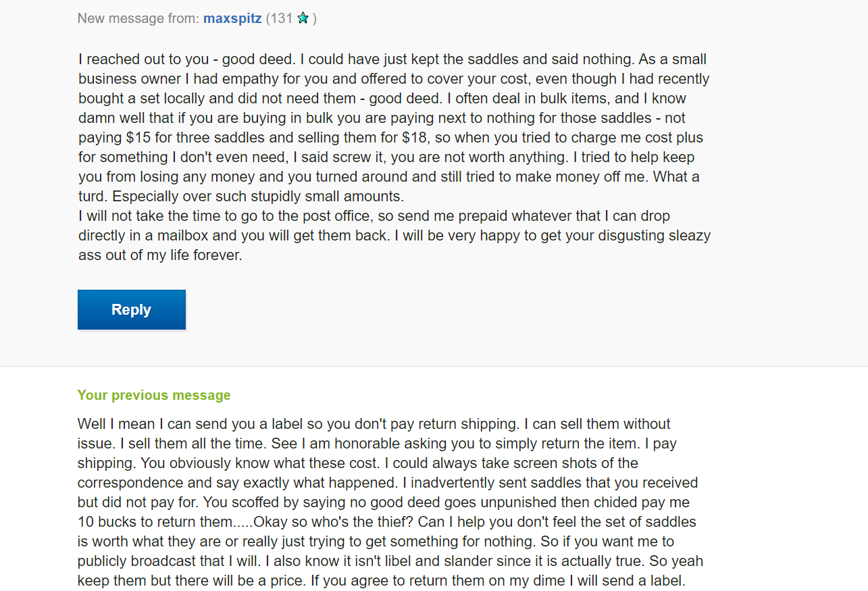868x591 pixels.
Task: Click the '$15' amount in the message
Action: click(x=138, y=138)
